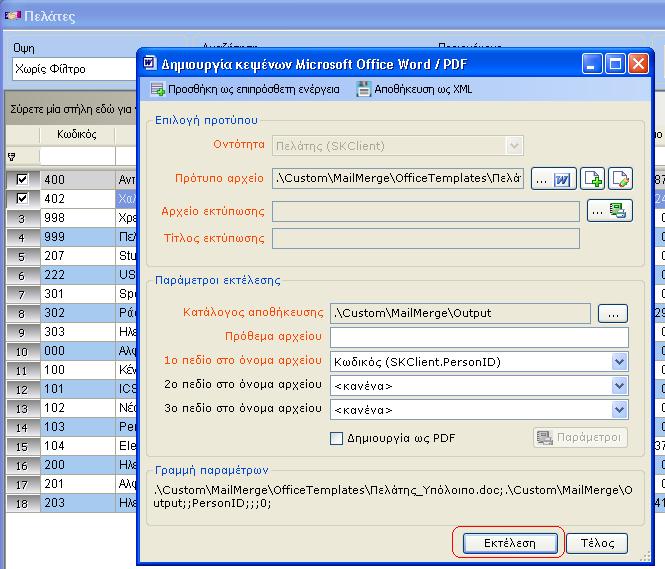The image size is (665, 569).
Task: Expand the 3ο πεδίο στο όνομα αρχείου dropdown
Action: (619, 409)
